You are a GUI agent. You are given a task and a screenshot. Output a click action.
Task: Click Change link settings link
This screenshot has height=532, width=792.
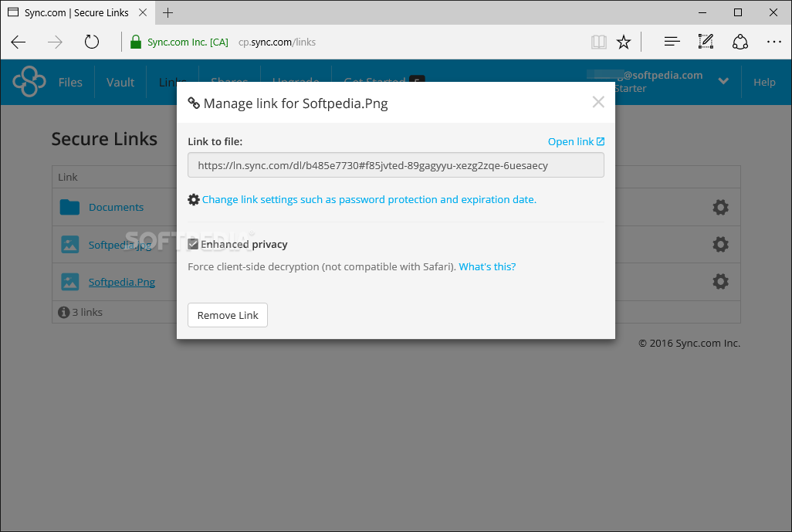[369, 199]
